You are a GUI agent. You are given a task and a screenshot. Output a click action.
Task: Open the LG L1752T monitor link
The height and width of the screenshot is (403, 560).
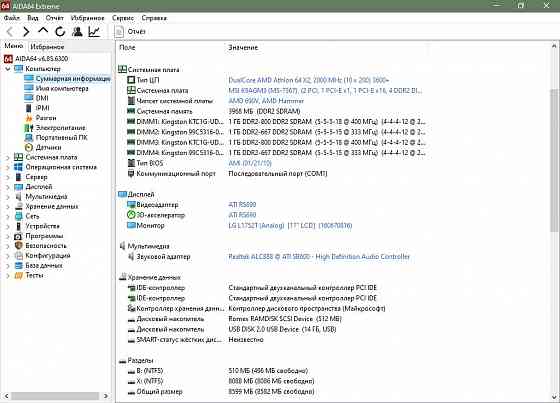tap(290, 226)
